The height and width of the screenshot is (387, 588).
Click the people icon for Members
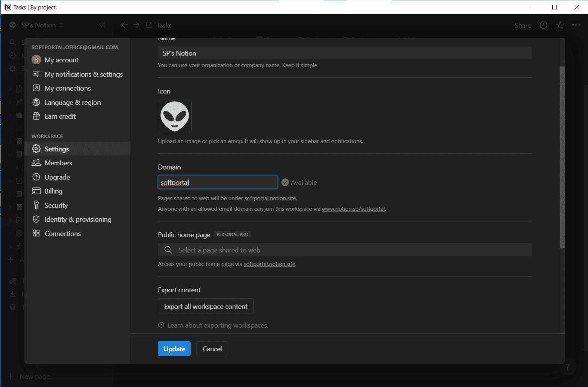[x=36, y=163]
